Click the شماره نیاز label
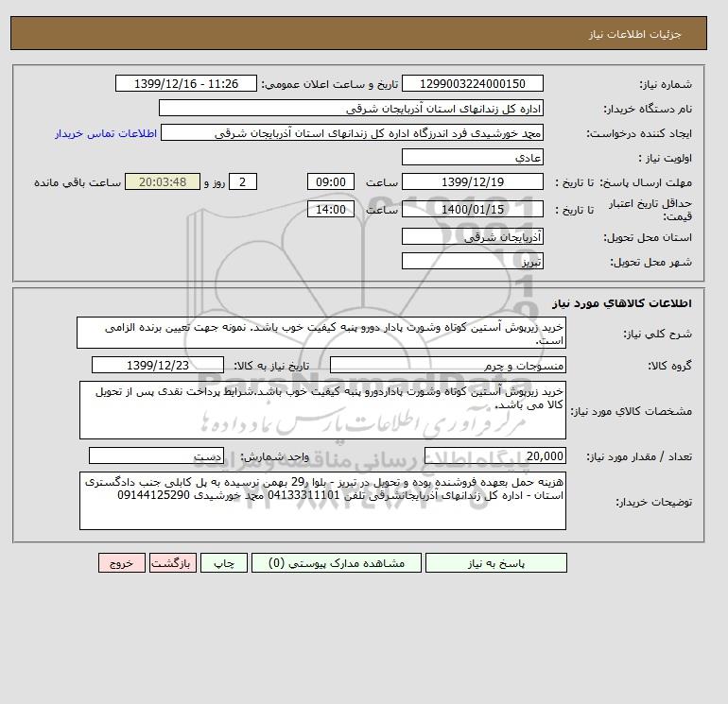728x704 pixels. (x=666, y=84)
